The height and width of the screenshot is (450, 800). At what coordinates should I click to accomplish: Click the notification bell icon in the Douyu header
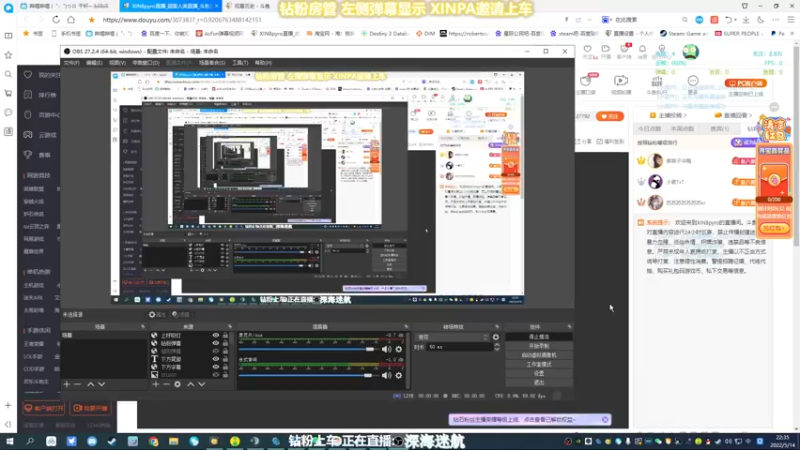point(642,49)
